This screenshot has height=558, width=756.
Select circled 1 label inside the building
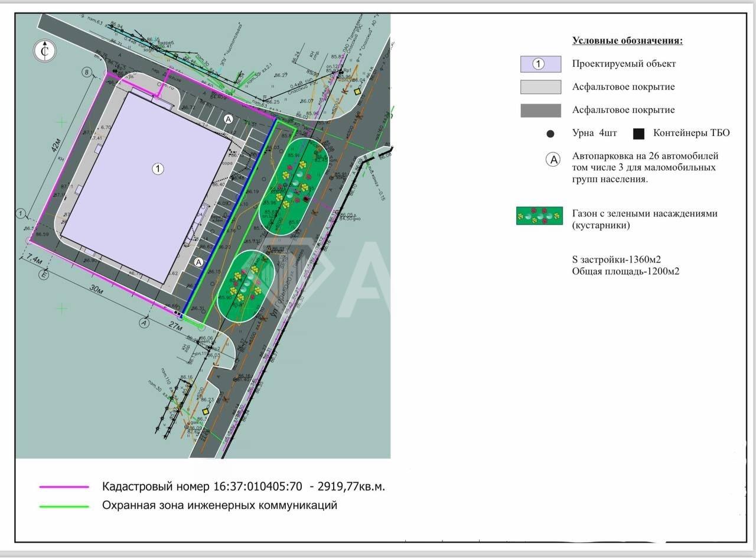coord(158,169)
